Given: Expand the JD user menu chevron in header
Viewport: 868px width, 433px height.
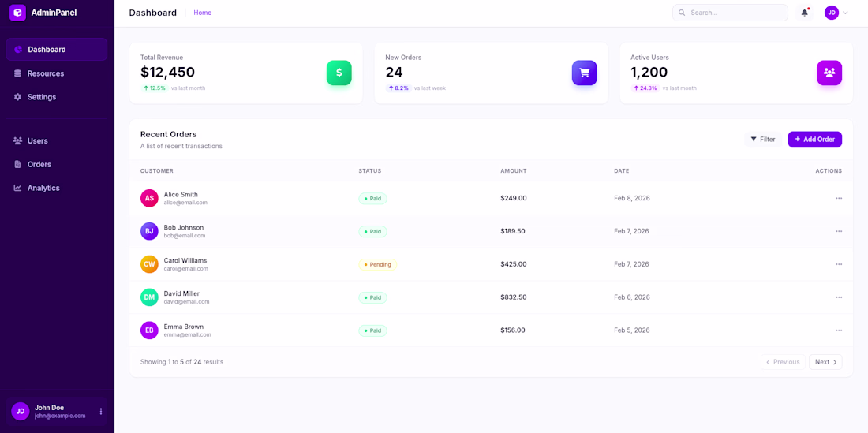Looking at the screenshot, I should [x=845, y=13].
